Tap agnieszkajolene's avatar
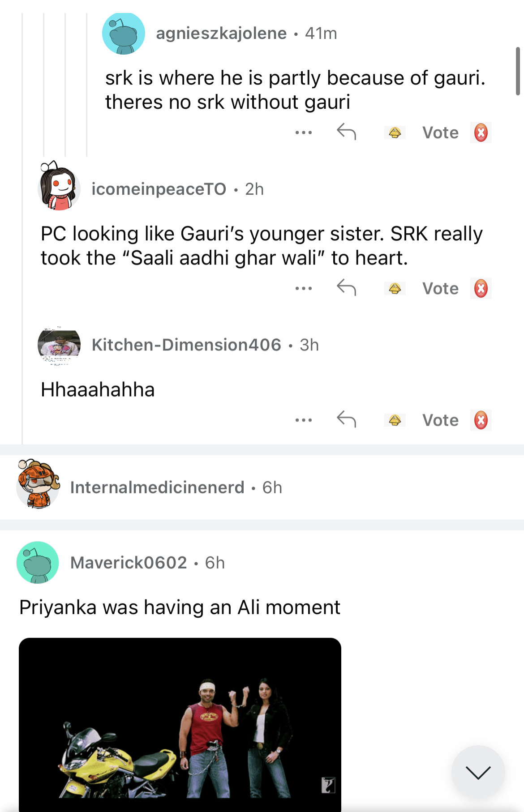This screenshot has width=524, height=812. coord(124,34)
